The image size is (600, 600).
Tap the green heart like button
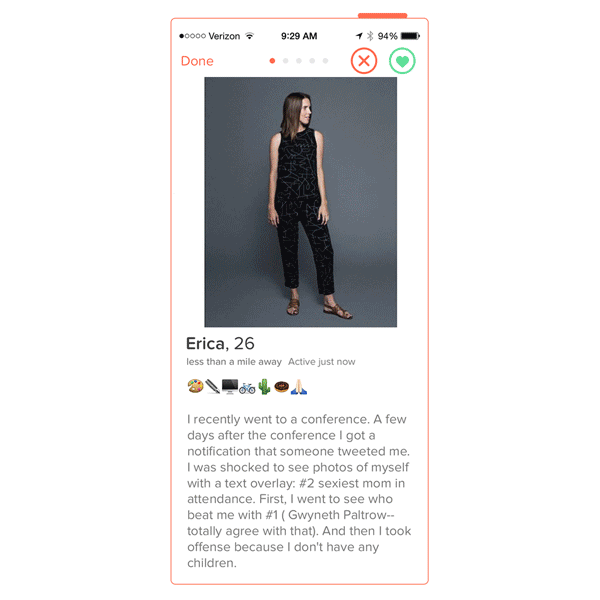pyautogui.click(x=402, y=61)
